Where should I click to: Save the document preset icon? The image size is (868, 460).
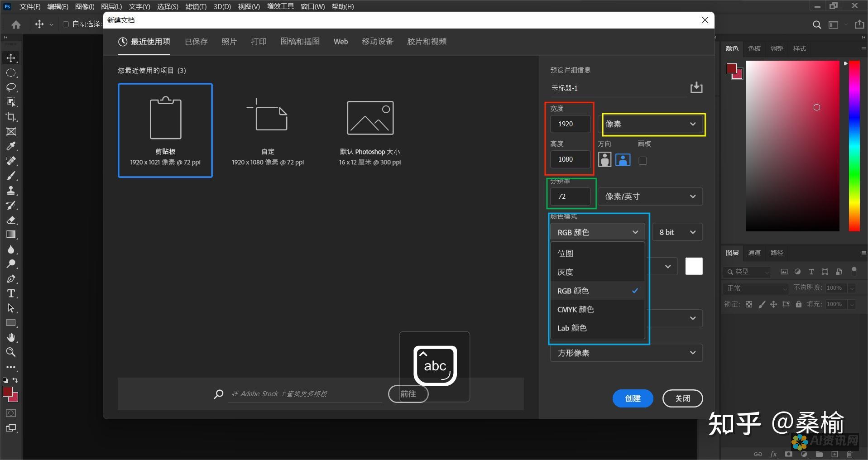coord(696,87)
